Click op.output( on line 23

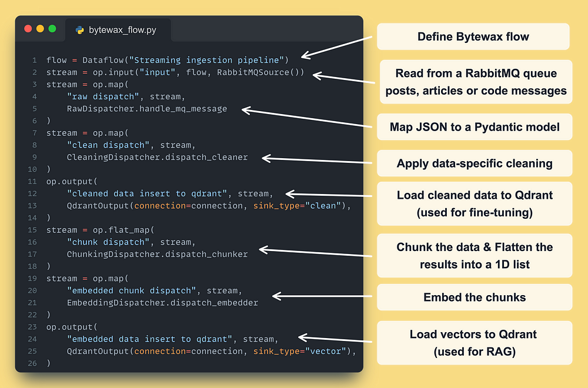point(72,327)
